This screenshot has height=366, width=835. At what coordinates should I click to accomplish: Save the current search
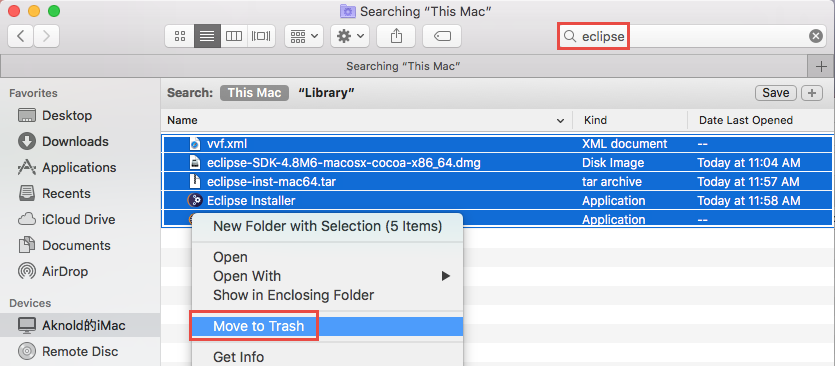tap(775, 93)
